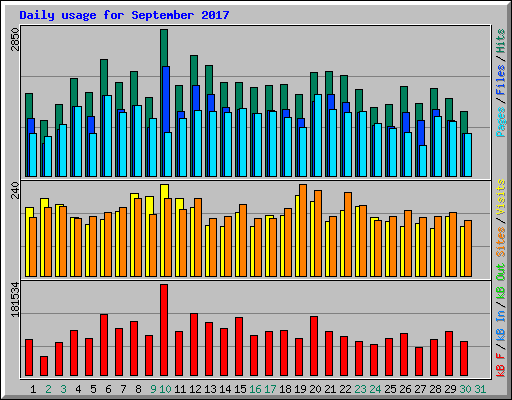
Task: Click the short cyan Pages bar on day 27
Action: (x=423, y=161)
